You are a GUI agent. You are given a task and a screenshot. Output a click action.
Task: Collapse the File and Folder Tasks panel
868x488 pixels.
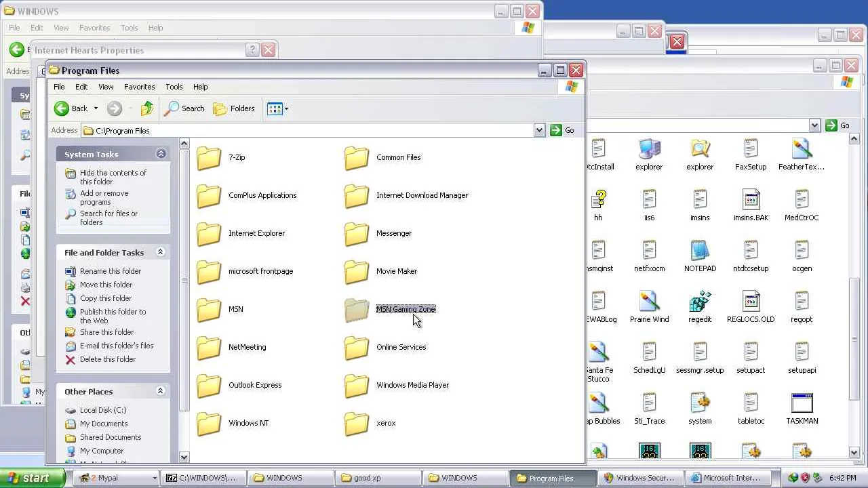(x=161, y=252)
